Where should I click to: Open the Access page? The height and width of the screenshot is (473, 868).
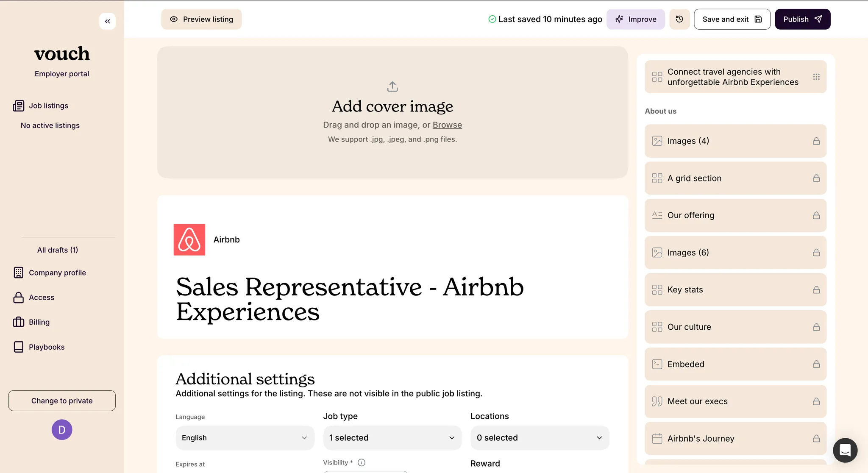[42, 298]
